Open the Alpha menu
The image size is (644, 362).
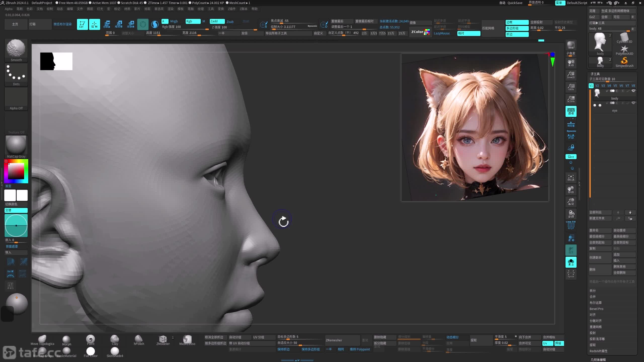point(9,9)
